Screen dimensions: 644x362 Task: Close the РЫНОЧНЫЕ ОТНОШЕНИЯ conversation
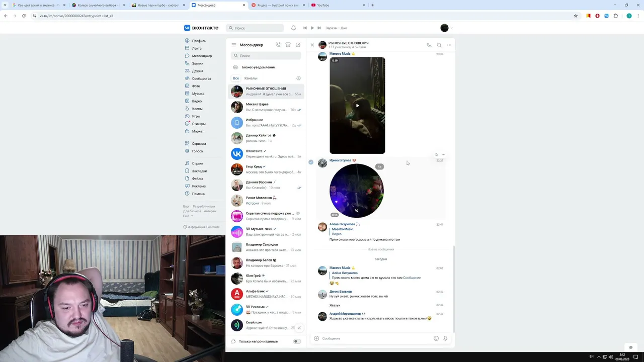(x=312, y=45)
